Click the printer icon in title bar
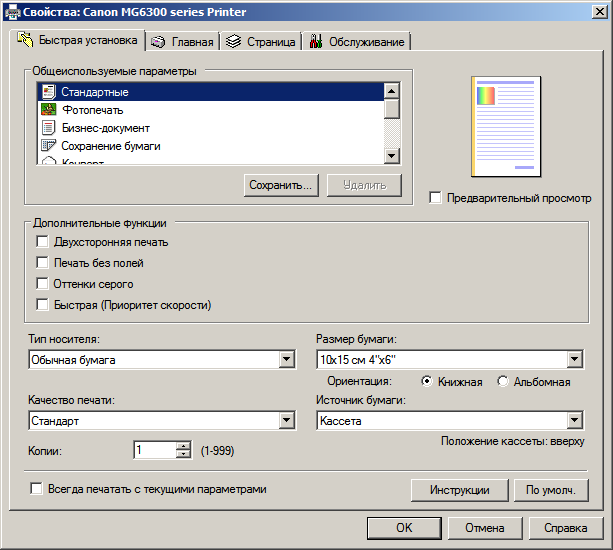 (x=12, y=12)
